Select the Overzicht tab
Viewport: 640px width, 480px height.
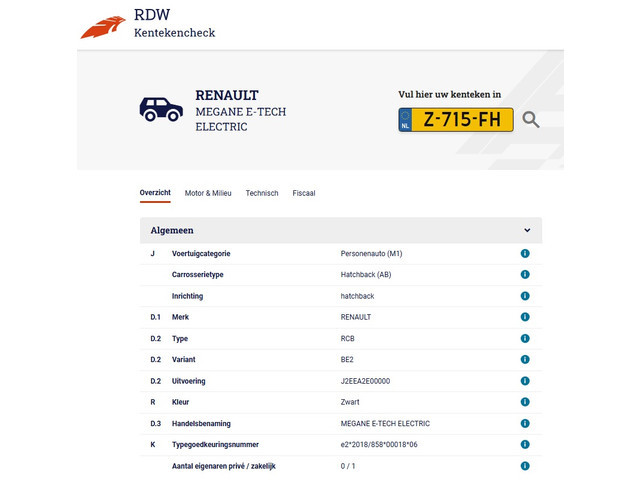coord(155,193)
